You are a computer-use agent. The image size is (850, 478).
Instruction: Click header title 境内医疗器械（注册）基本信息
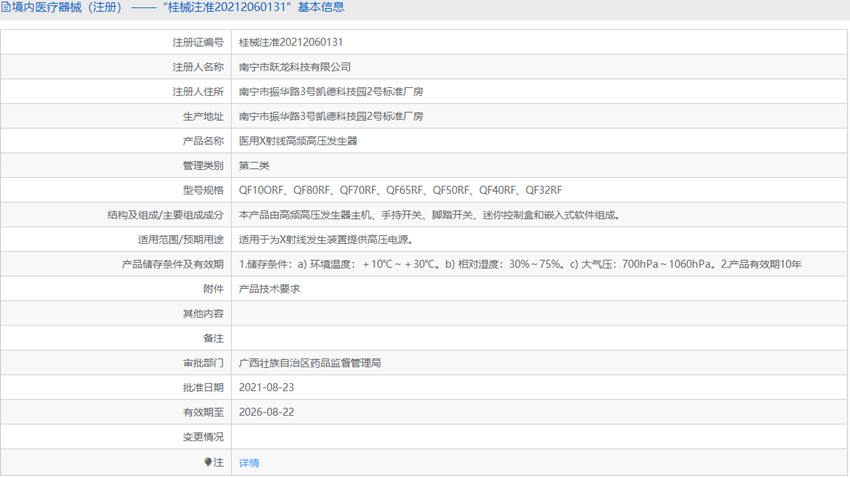tap(178, 7)
